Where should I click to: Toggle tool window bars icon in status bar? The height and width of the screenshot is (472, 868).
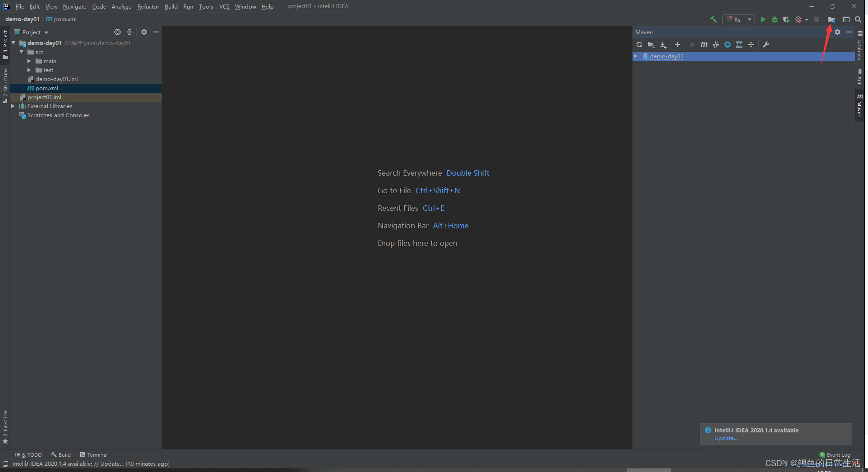[5, 464]
